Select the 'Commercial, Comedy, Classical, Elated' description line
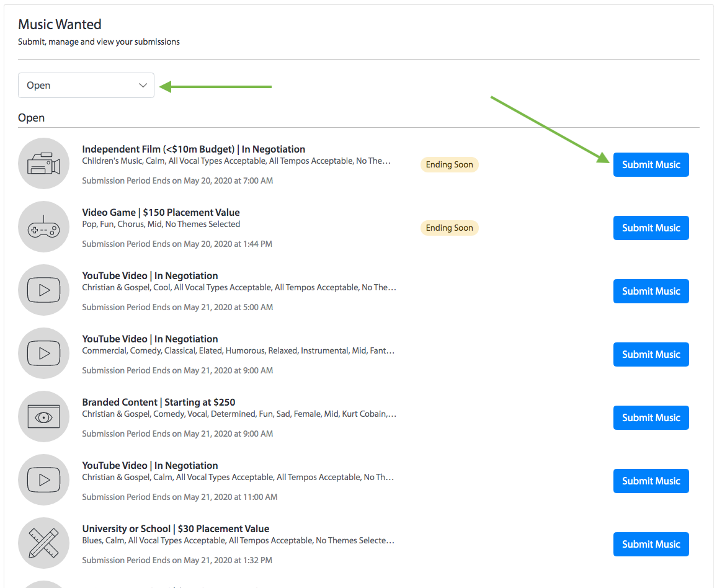 click(x=238, y=350)
